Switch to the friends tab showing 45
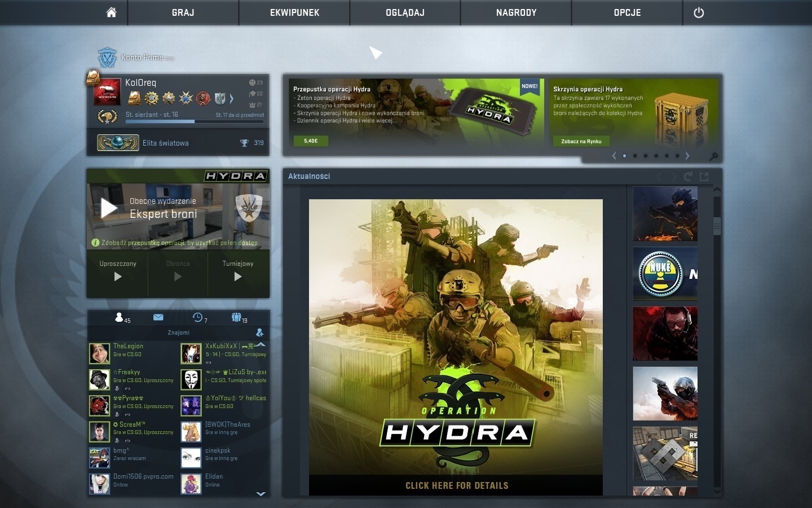This screenshot has height=508, width=812. pos(122,318)
